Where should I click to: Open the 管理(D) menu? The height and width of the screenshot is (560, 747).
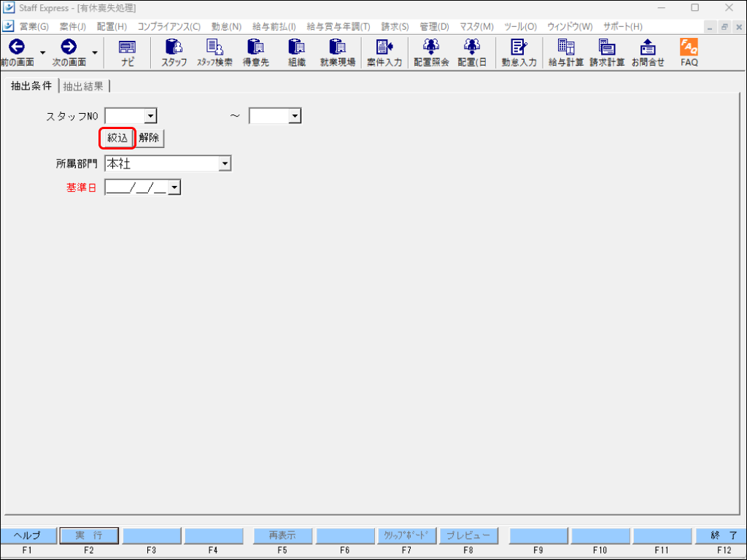point(434,27)
